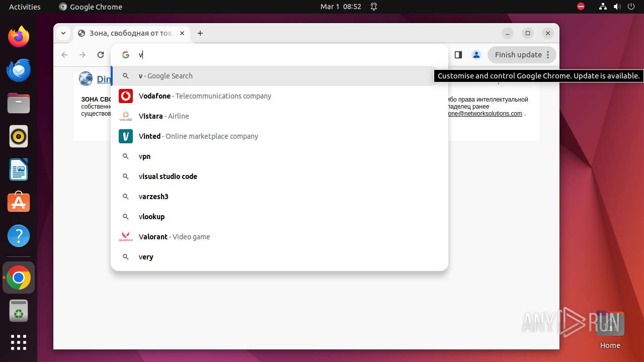
Task: Open the Home folder on the desktop
Action: (x=610, y=330)
